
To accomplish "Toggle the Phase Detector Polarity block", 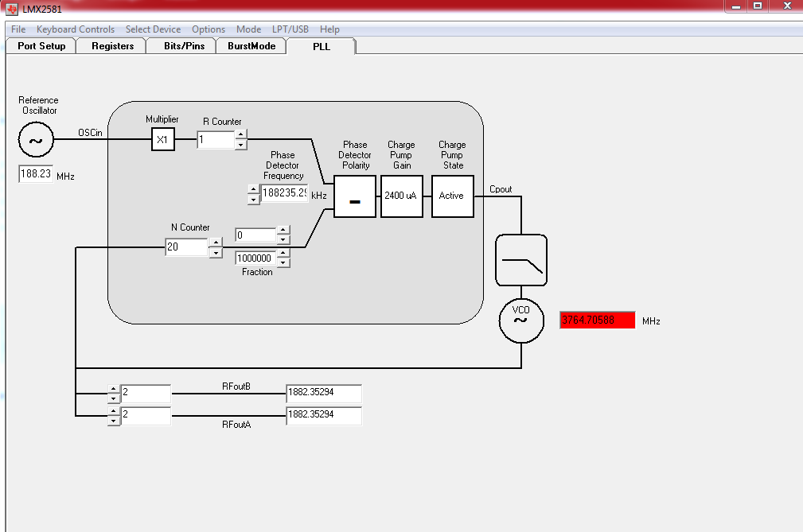I will [355, 196].
